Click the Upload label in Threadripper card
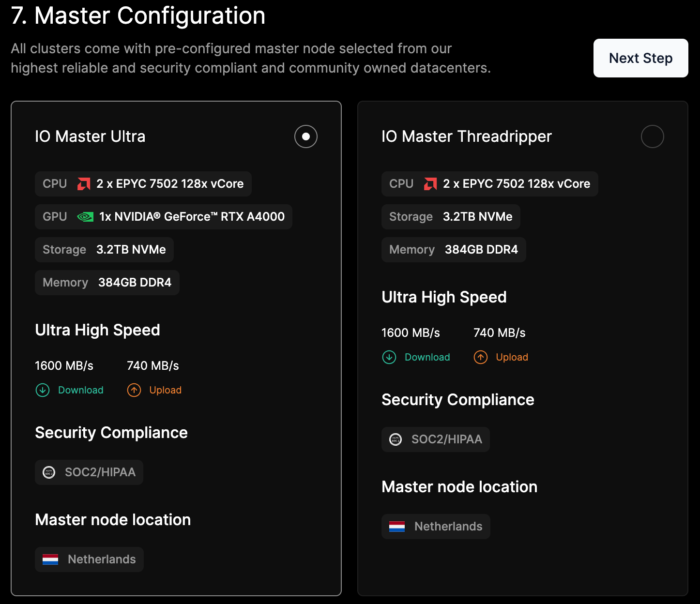Viewport: 700px width, 604px height. click(x=512, y=357)
